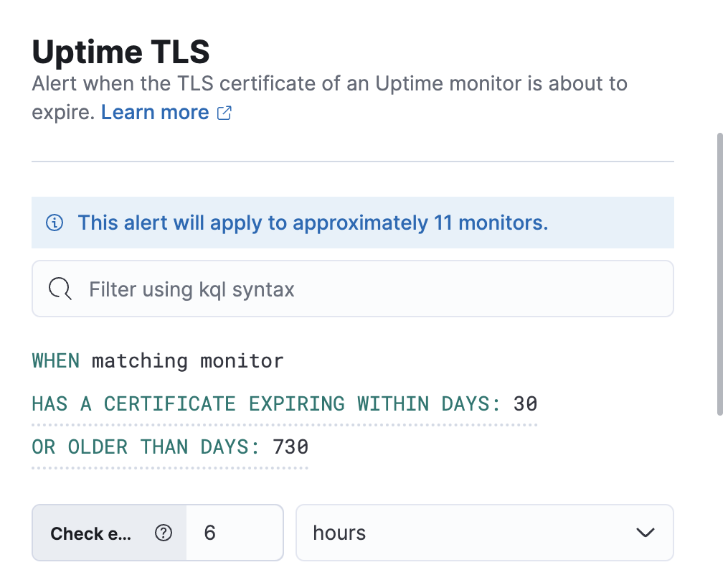Image resolution: width=728 pixels, height=575 pixels.
Task: Click the HAS A CERTIFICATE EXPIRING expression
Action: click(x=284, y=403)
